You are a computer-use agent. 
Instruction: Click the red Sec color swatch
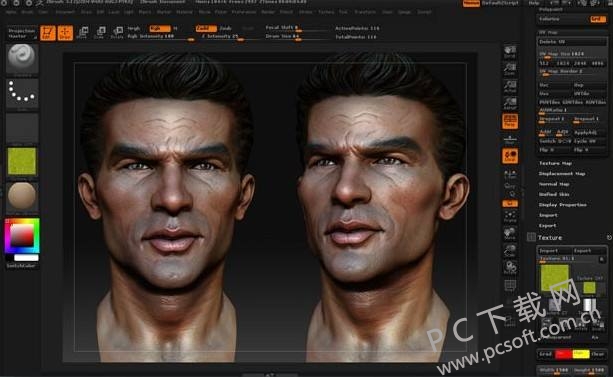(x=563, y=354)
